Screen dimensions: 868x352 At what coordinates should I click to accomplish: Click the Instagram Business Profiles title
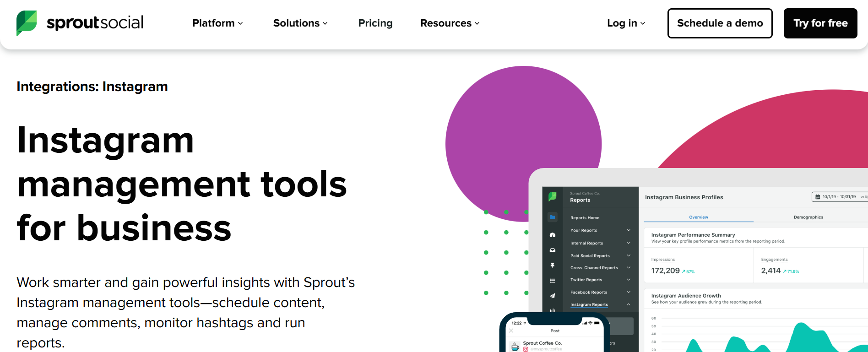(684, 197)
